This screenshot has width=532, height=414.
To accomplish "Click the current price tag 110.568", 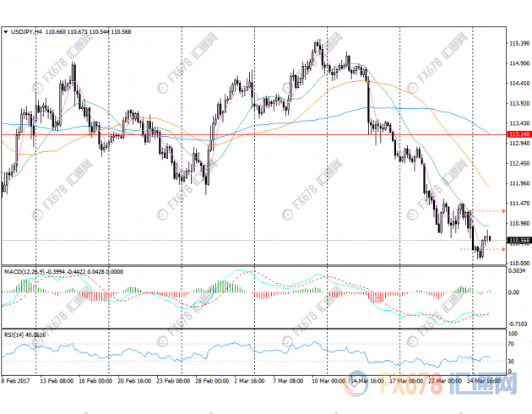I will (518, 241).
